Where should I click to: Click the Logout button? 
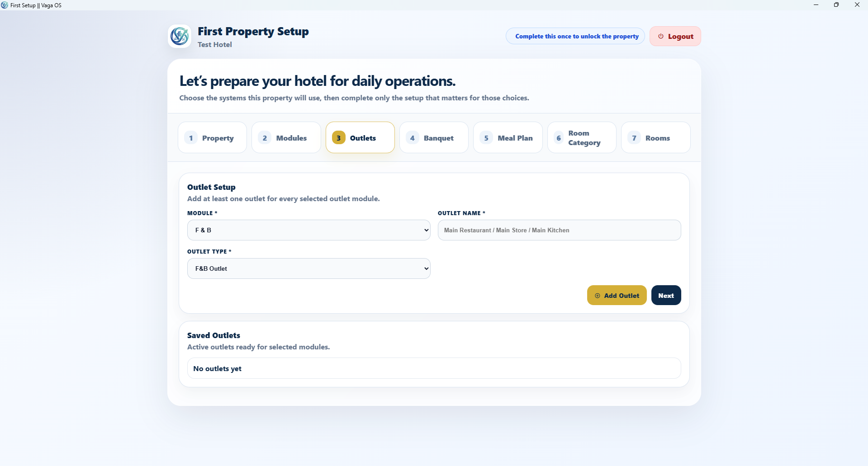(x=675, y=36)
